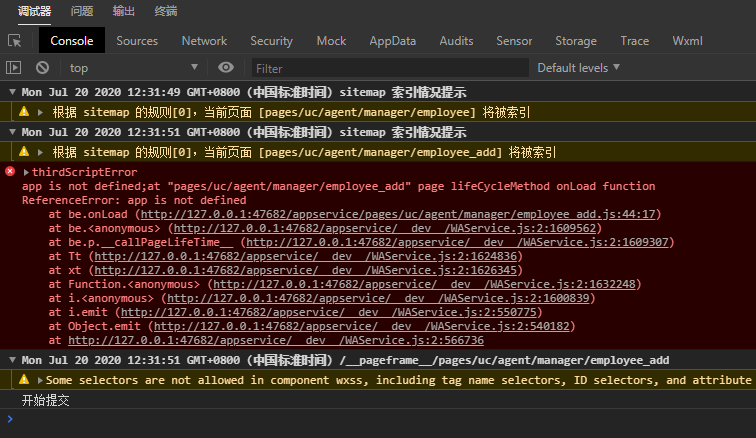The image size is (756, 438).
Task: Expand the thirdScriptError entry arrow
Action: coord(26,172)
